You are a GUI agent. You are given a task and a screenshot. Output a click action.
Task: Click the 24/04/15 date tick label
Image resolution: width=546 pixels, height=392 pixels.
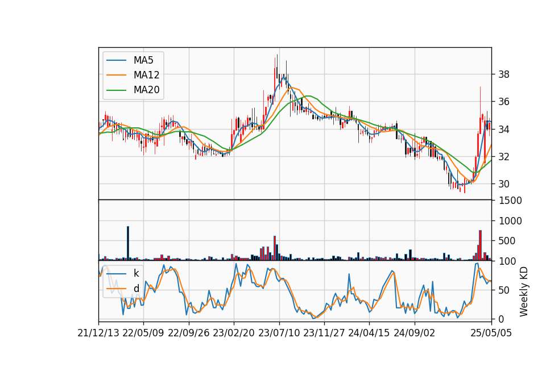[369, 333]
